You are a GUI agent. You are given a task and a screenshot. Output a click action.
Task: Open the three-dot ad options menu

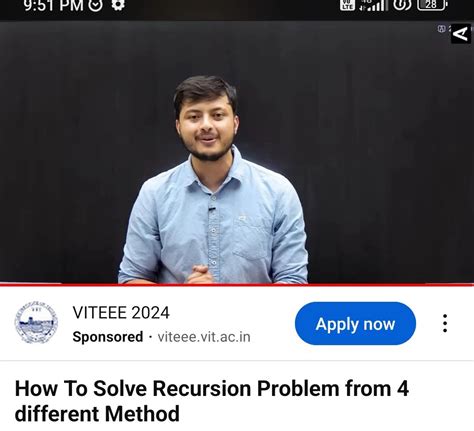click(445, 323)
